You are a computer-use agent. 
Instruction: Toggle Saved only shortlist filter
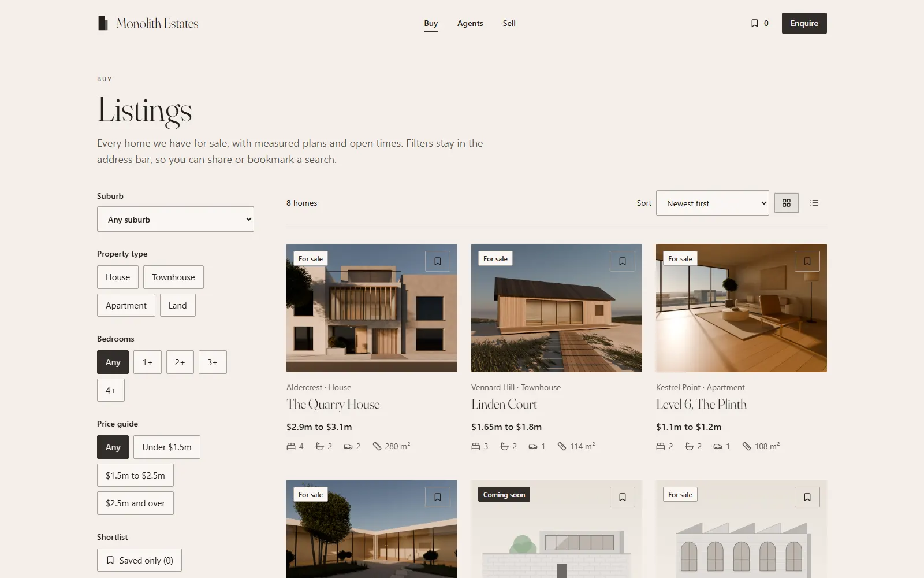tap(139, 560)
